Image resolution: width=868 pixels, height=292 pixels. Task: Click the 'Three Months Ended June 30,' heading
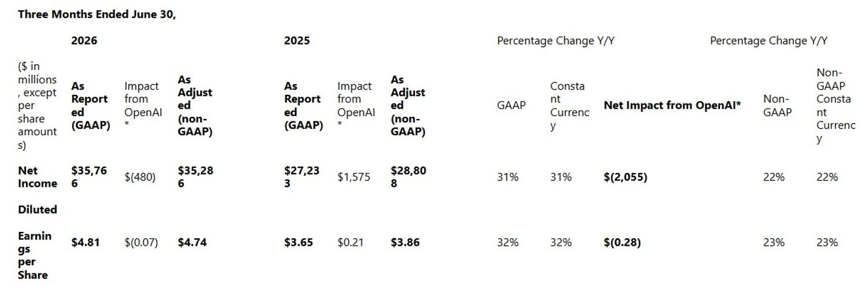coord(97,15)
